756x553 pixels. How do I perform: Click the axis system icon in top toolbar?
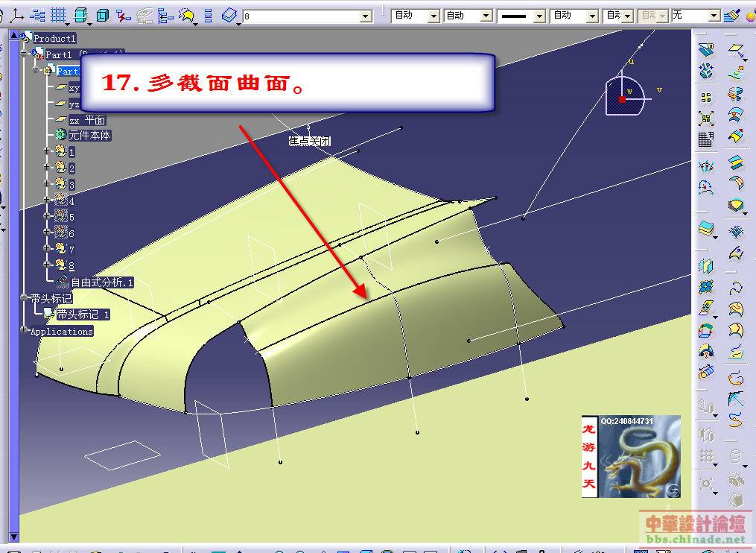point(18,15)
